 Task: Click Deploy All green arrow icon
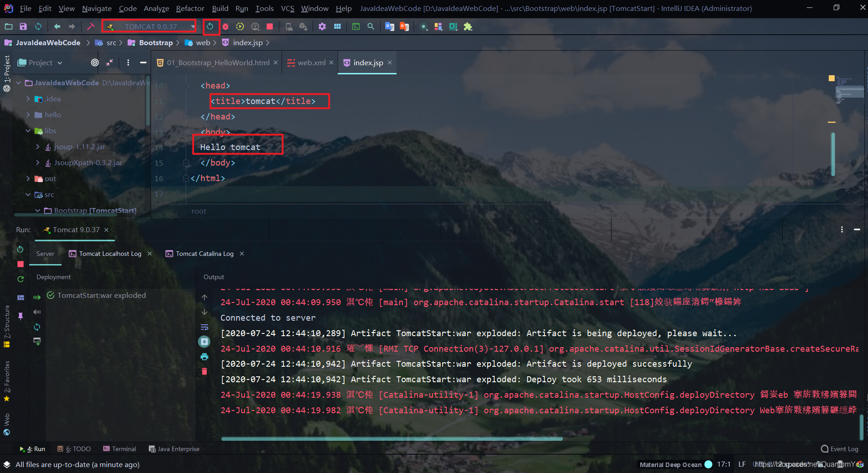click(37, 297)
